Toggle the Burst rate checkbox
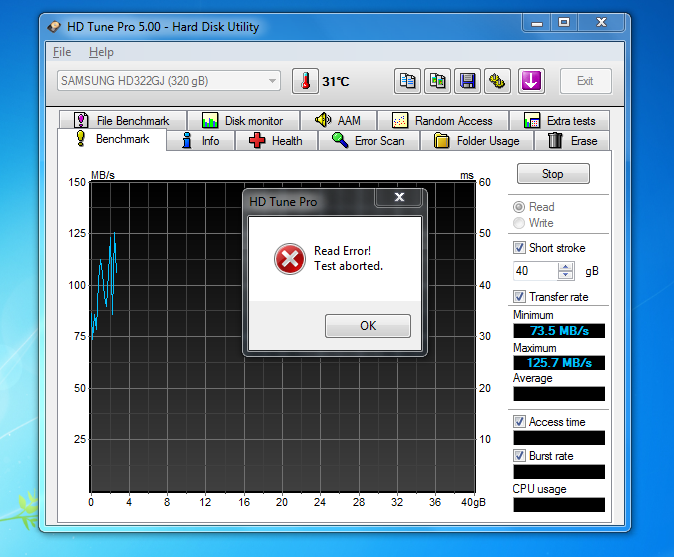The image size is (674, 557). pos(519,456)
